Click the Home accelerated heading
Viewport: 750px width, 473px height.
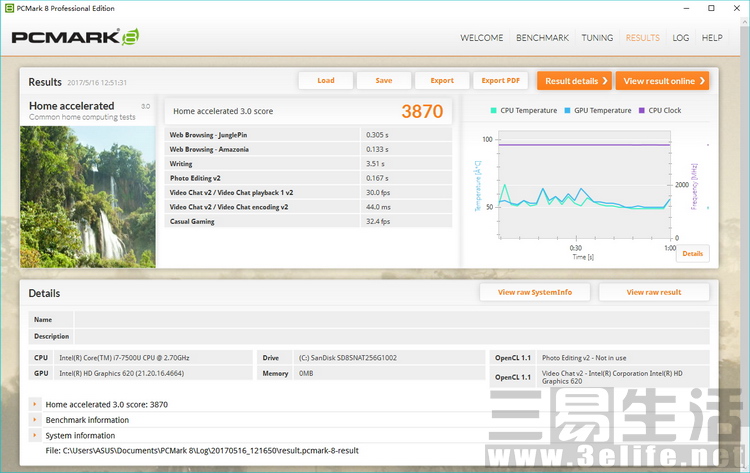point(72,106)
